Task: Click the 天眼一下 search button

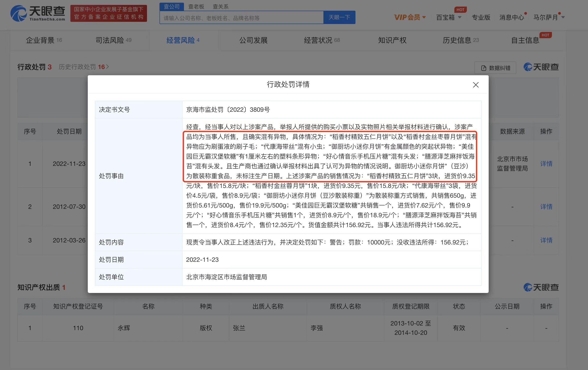Action: (x=339, y=17)
